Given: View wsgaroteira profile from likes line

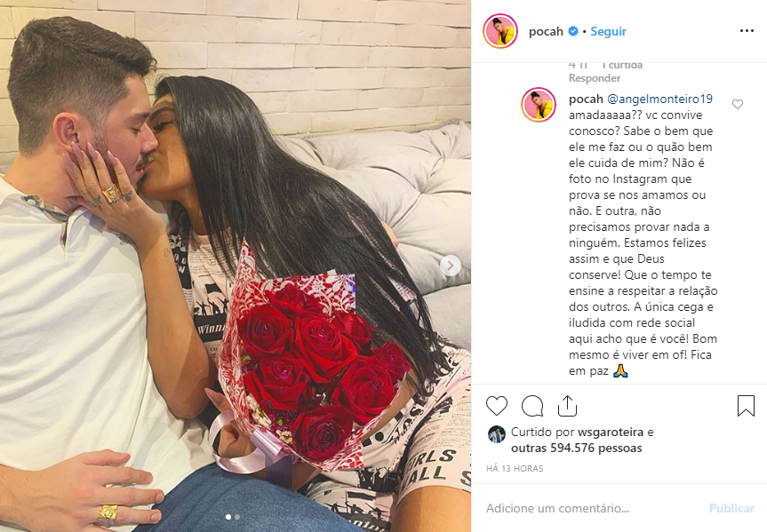Looking at the screenshot, I should point(610,433).
